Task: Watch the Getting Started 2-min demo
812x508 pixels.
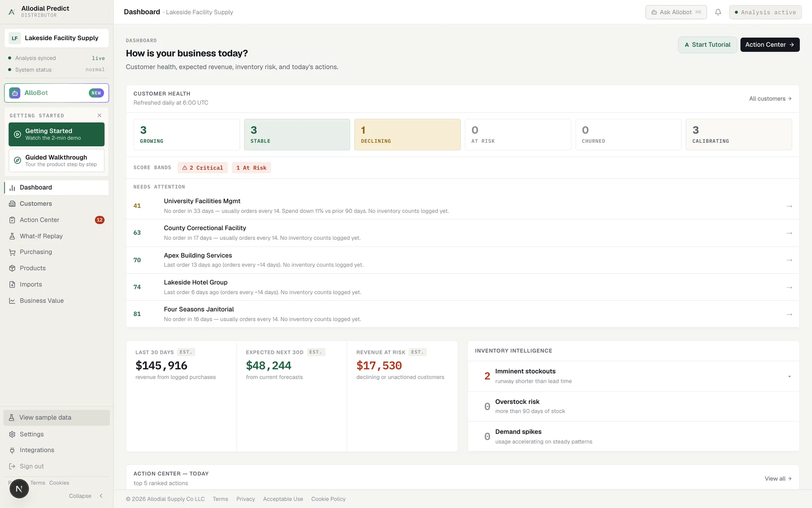Action: pos(57,134)
